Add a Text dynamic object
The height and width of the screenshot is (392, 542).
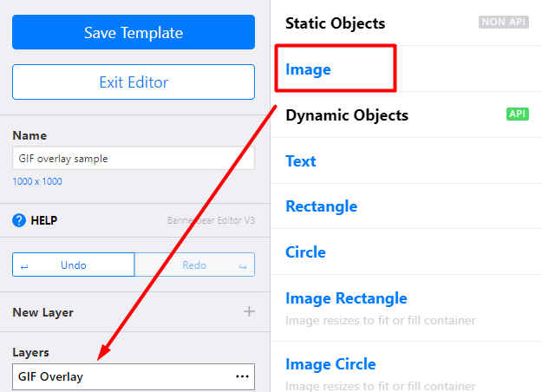301,160
